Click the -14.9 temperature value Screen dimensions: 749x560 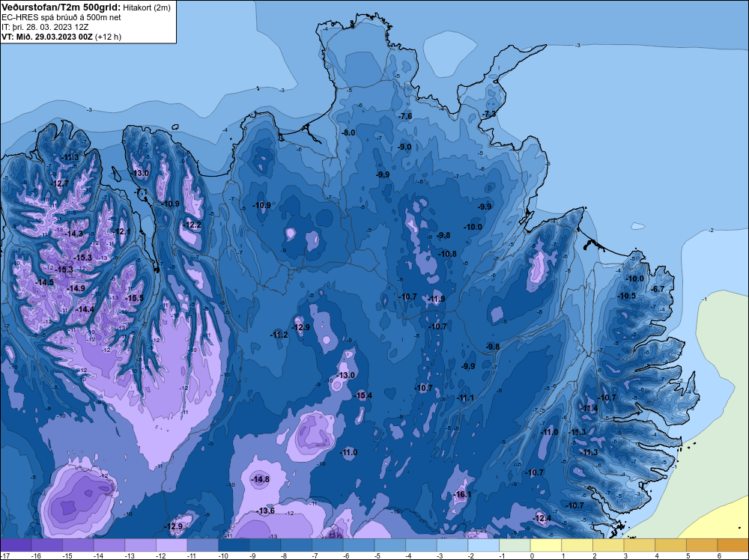(x=76, y=288)
